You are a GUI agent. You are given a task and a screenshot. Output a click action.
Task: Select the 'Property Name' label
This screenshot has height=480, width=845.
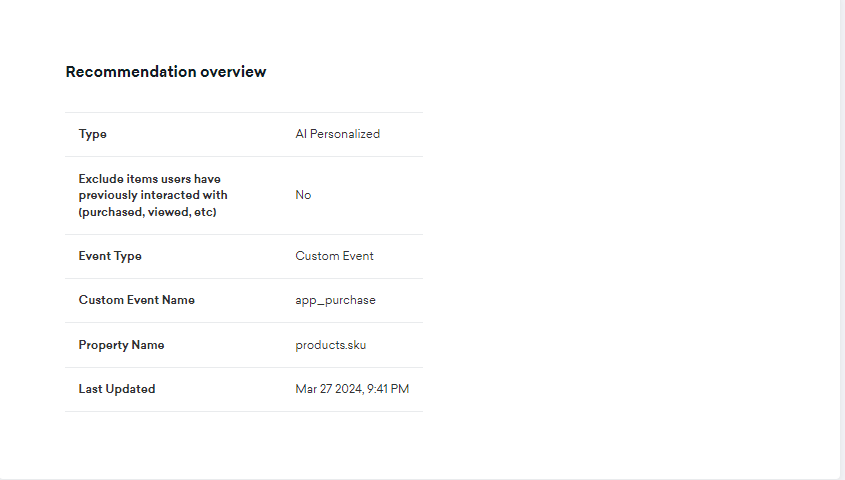(121, 345)
